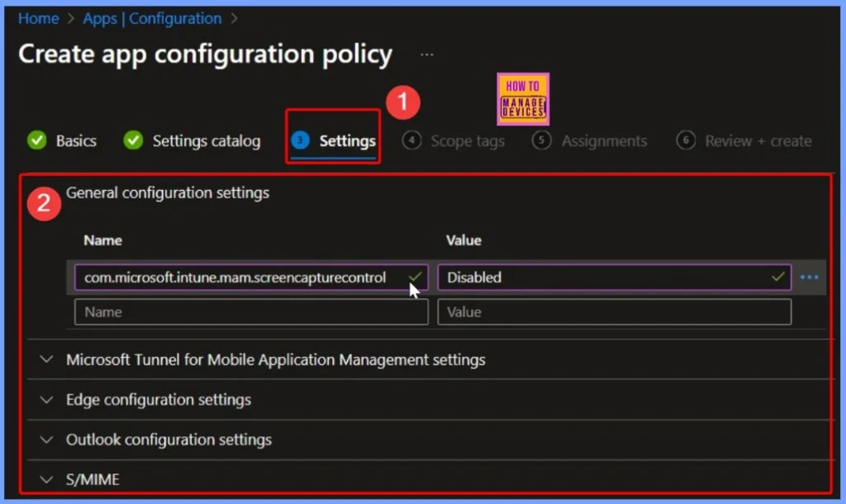Go to the Basics step tab

(x=62, y=140)
